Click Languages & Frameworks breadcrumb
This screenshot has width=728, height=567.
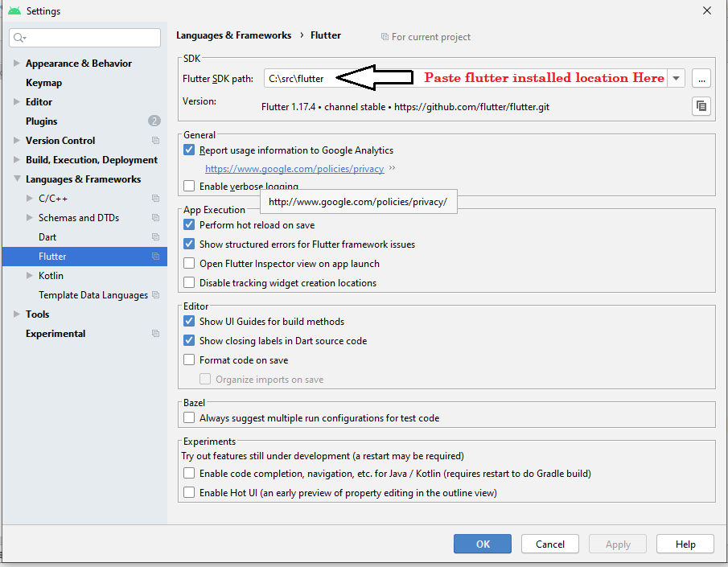[x=233, y=35]
